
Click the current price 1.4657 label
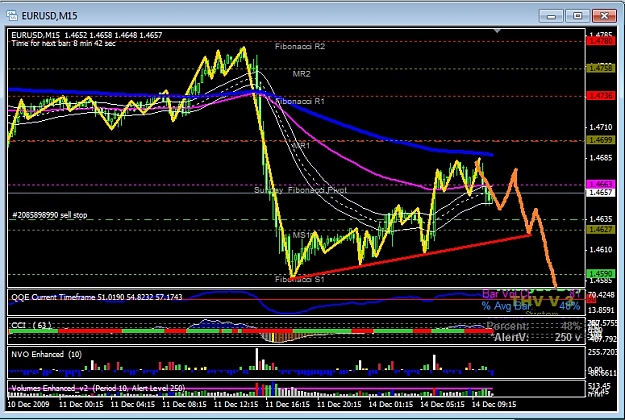coord(601,192)
